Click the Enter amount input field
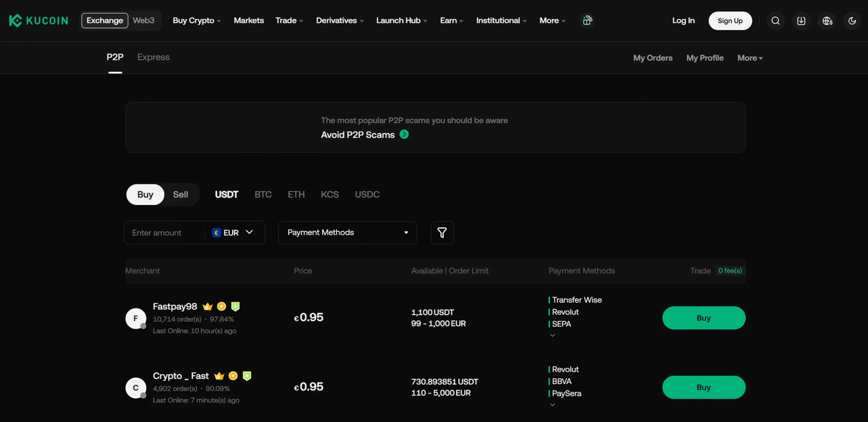Viewport: 868px width, 422px height. click(x=164, y=233)
